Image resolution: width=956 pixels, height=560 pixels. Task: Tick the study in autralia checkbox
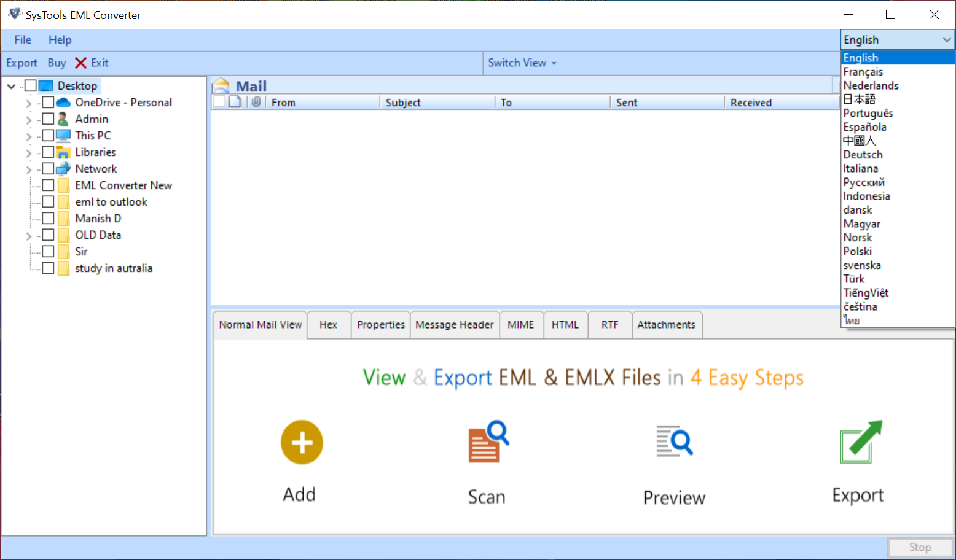pos(48,268)
